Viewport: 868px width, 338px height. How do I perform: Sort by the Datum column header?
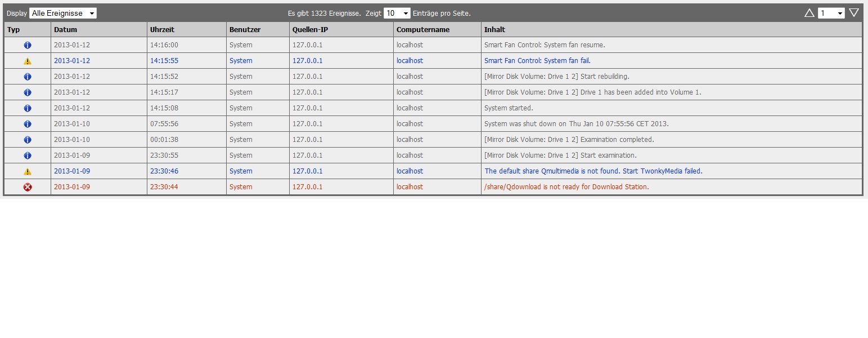(66, 29)
